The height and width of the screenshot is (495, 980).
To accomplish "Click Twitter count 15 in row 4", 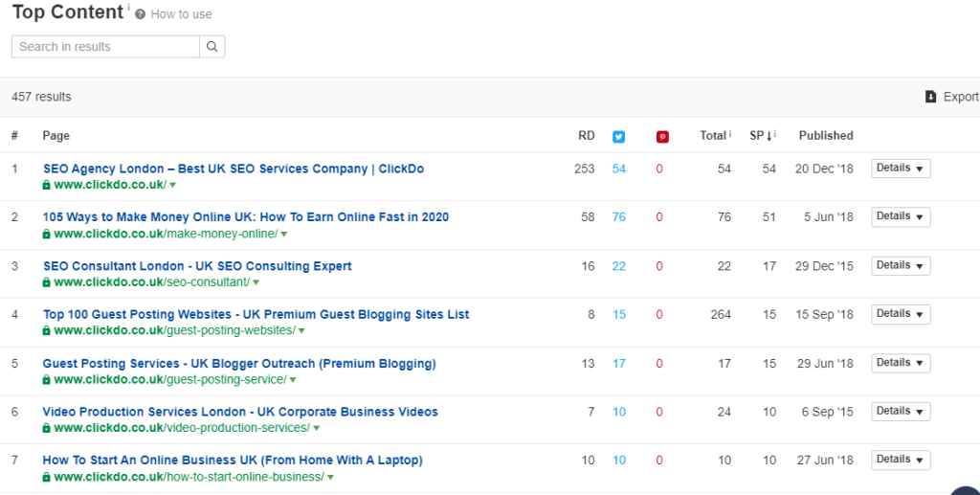I will [619, 314].
